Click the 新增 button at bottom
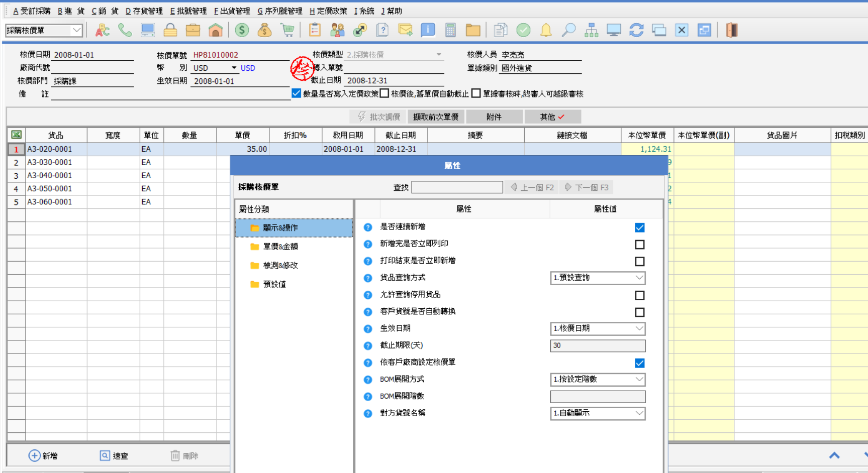The height and width of the screenshot is (473, 868). tap(43, 455)
